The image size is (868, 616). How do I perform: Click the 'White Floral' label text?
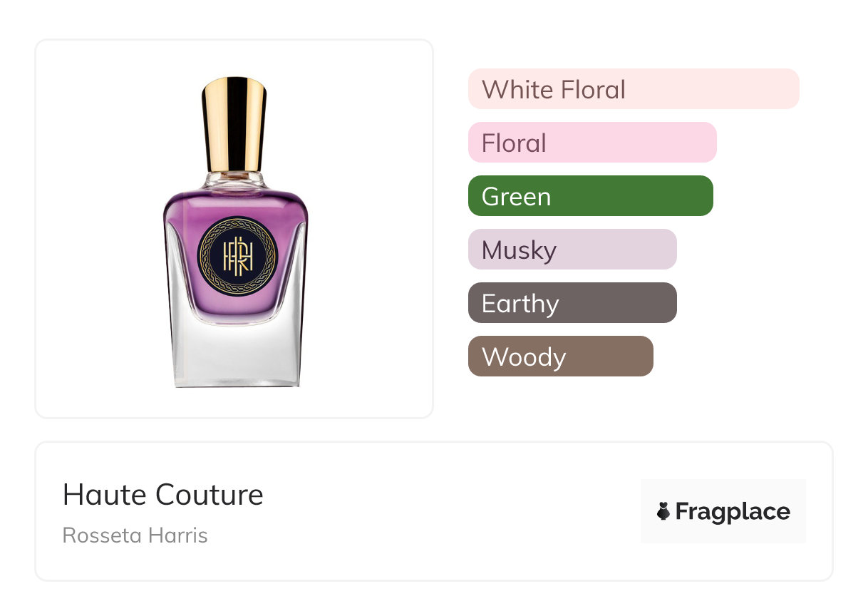[x=554, y=90]
